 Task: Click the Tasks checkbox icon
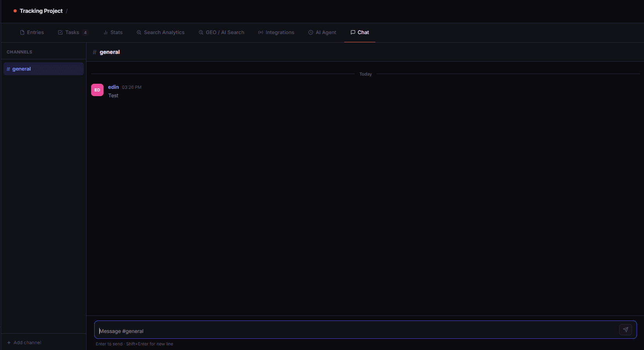[x=60, y=33]
